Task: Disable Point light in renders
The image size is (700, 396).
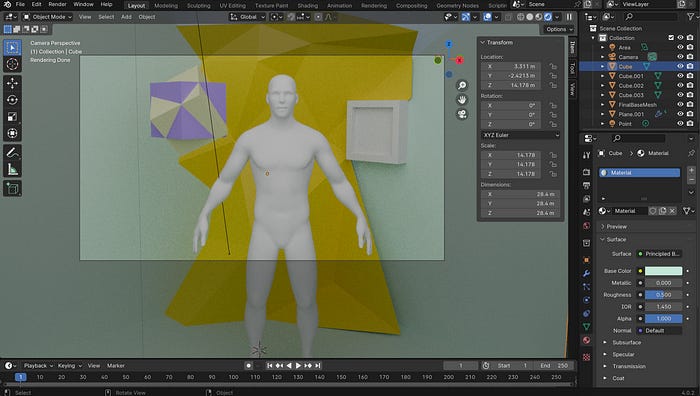Action: (x=690, y=124)
